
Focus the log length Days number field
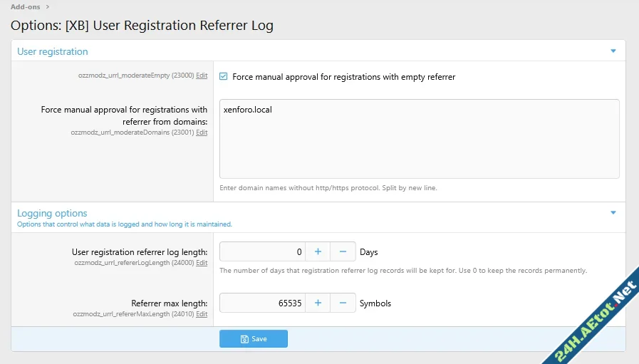tap(262, 251)
